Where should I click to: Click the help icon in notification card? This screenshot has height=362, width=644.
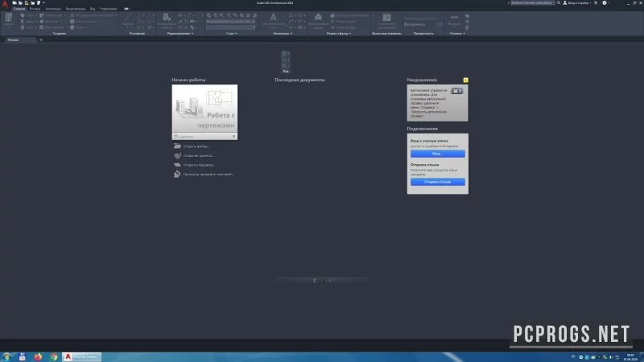457,91
